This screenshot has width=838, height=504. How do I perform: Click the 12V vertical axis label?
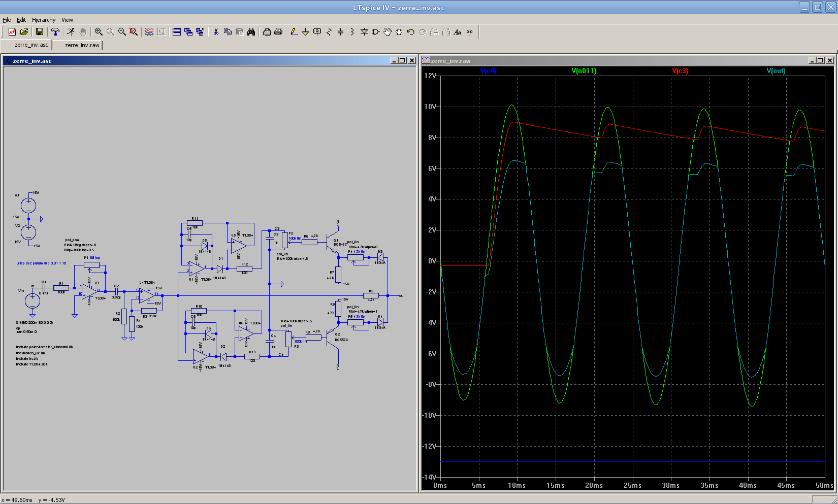click(x=430, y=76)
